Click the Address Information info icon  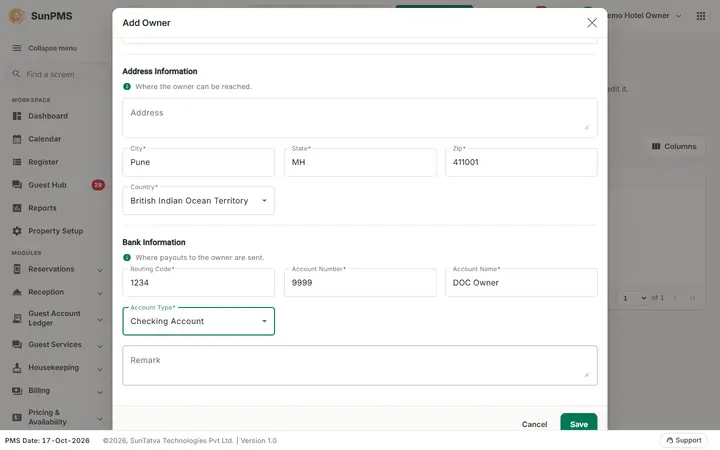(127, 86)
